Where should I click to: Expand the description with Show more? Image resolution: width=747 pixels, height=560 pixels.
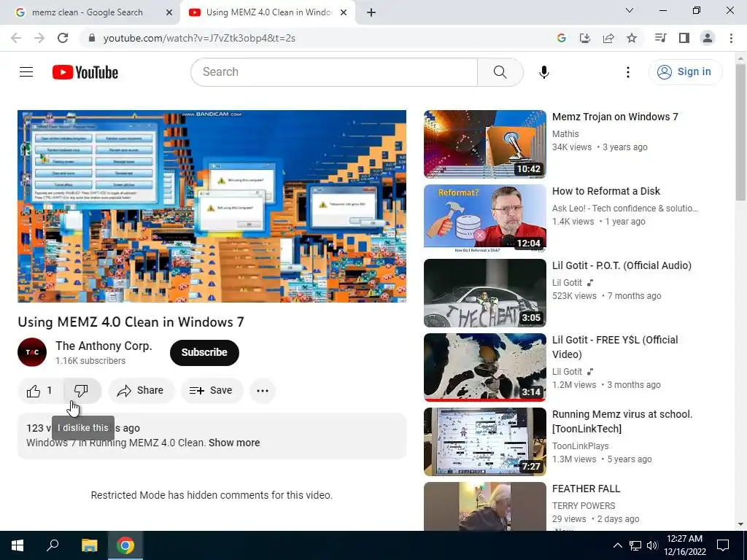click(234, 443)
